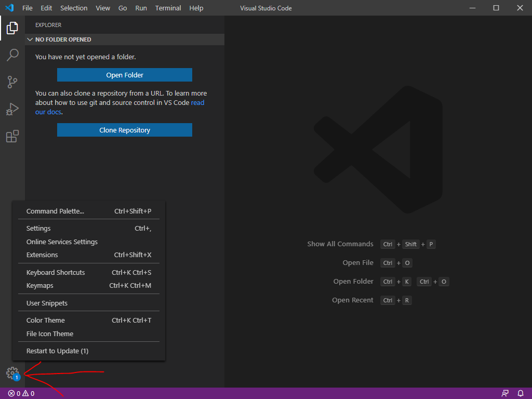Open User Snippets menu entry
Image resolution: width=532 pixels, height=399 pixels.
[89, 303]
